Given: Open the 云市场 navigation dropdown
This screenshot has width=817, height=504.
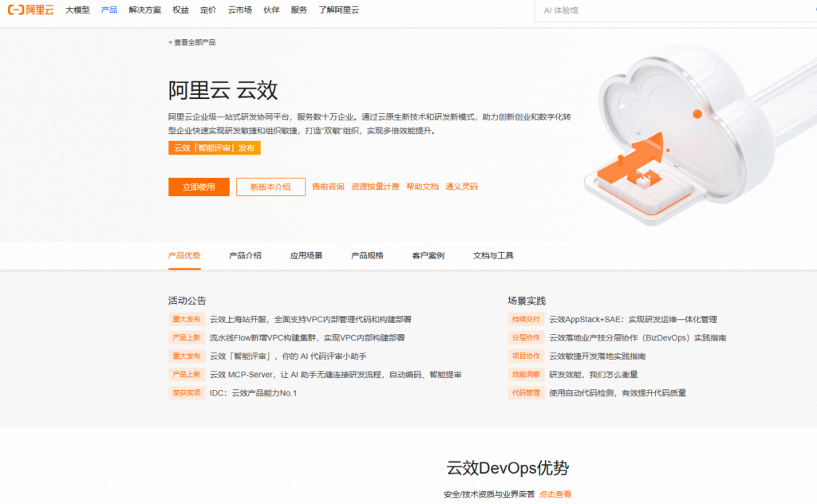Looking at the screenshot, I should tap(241, 10).
